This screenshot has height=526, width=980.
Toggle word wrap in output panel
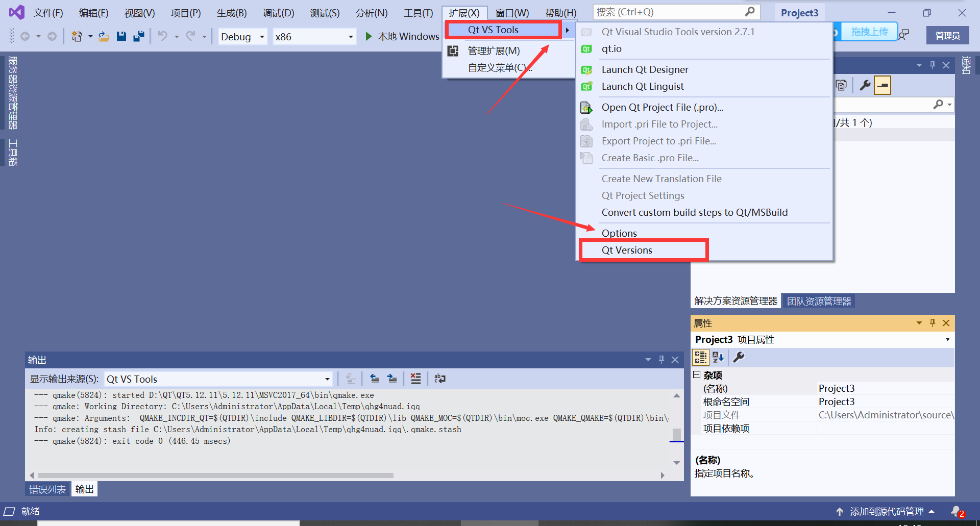pos(439,379)
